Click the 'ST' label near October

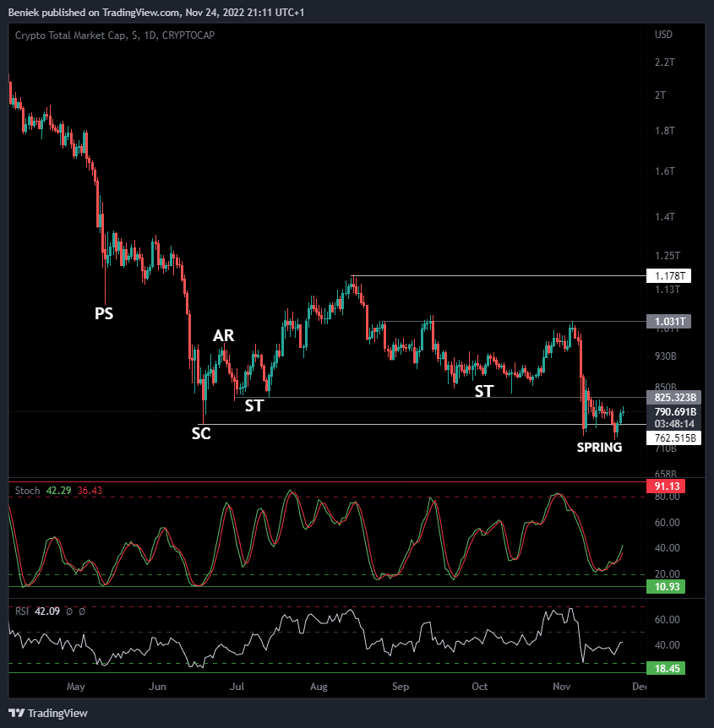coord(483,391)
